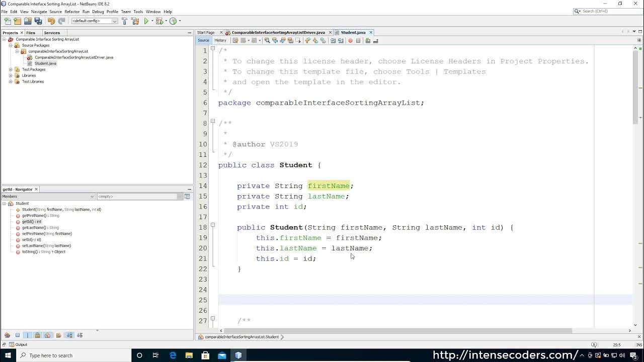Toggle Fully Qualified Names in Navigator

pos(58,335)
